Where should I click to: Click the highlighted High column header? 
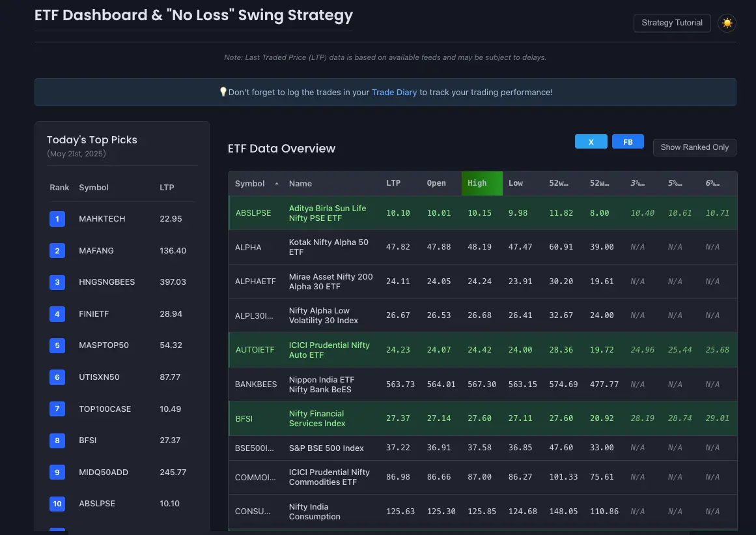(x=482, y=183)
